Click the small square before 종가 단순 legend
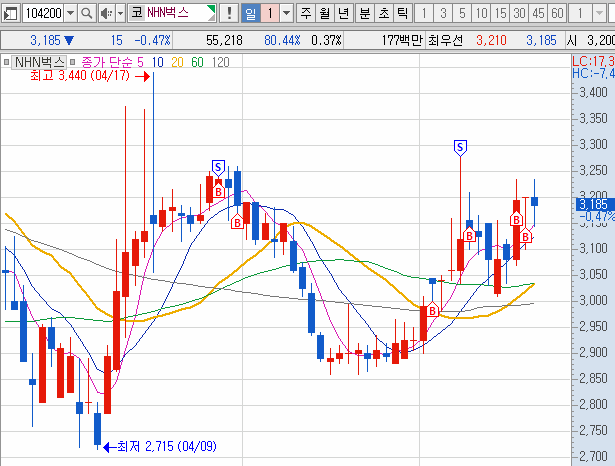The width and height of the screenshot is (615, 466). click(x=74, y=62)
